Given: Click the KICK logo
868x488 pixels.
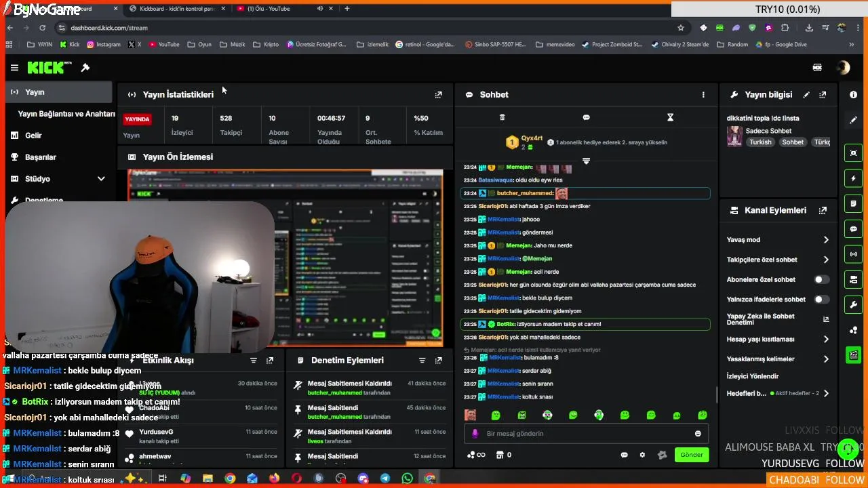Looking at the screenshot, I should 49,68.
